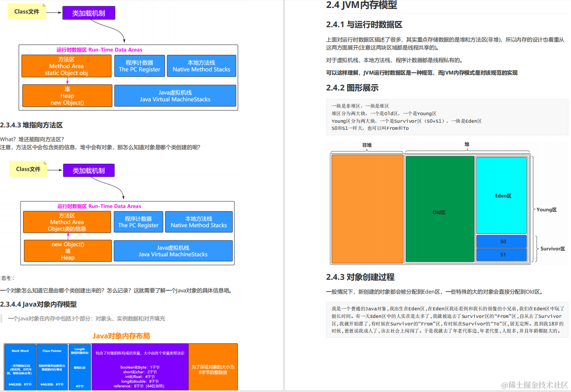571x392 pixels.
Task: Click the "本地方法栈 Native Method Stacks" block
Action: point(201,66)
